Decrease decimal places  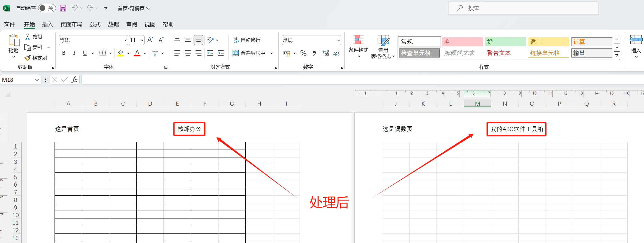[x=337, y=53]
